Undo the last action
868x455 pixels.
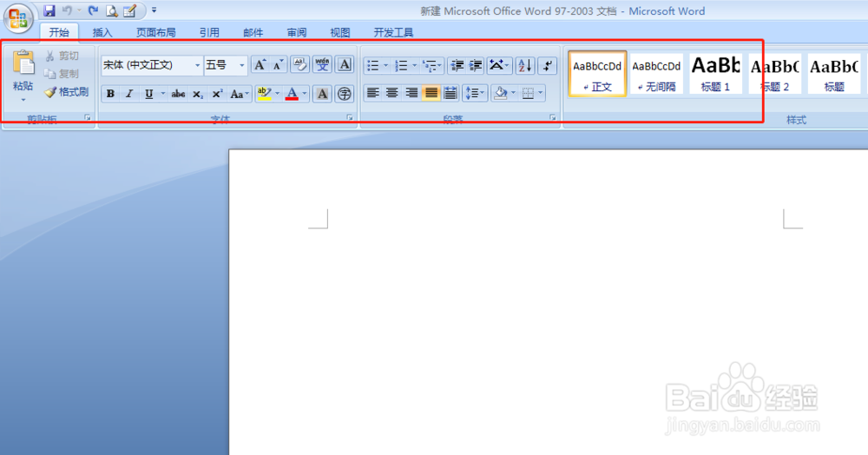(x=67, y=10)
